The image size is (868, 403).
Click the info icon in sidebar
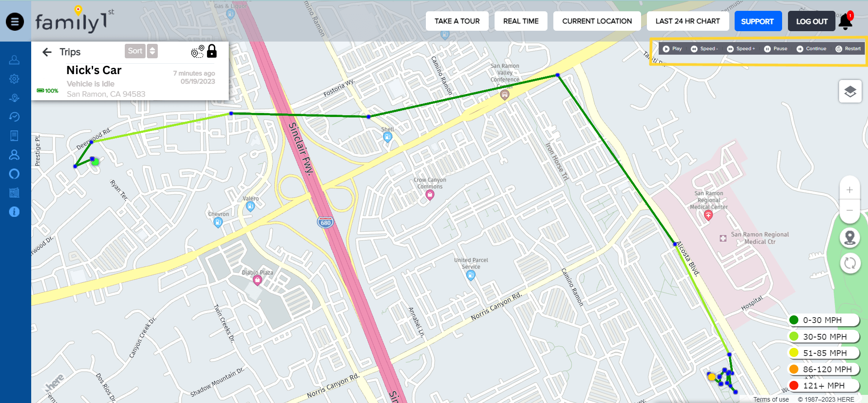(14, 211)
